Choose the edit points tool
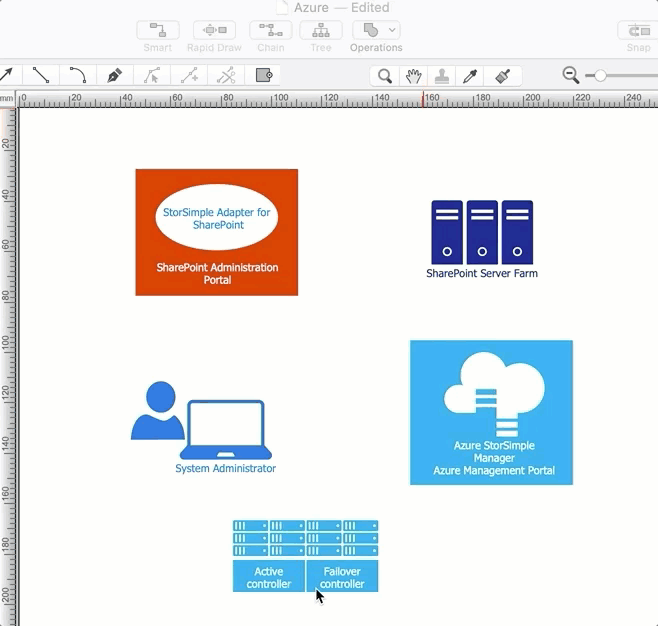Screen dimensions: 658x626 151,76
